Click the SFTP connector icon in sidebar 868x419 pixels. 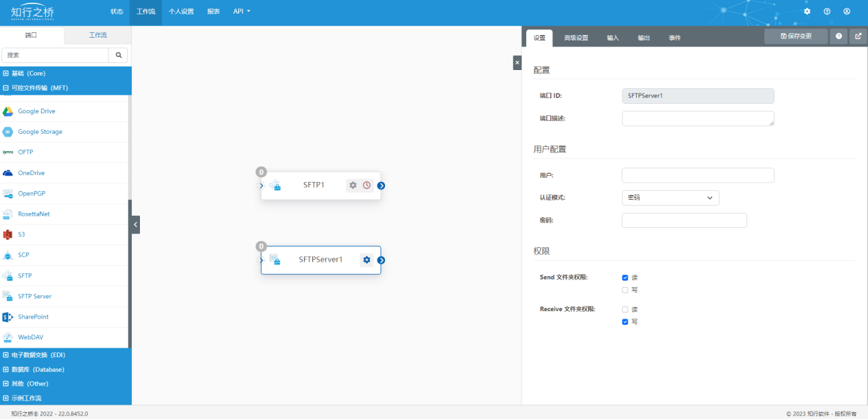8,276
